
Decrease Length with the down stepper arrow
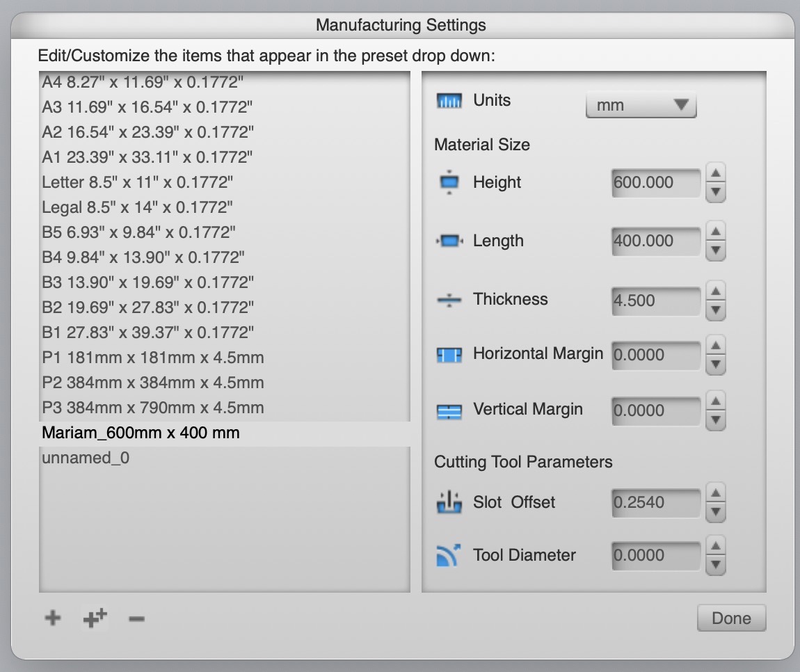[x=716, y=251]
